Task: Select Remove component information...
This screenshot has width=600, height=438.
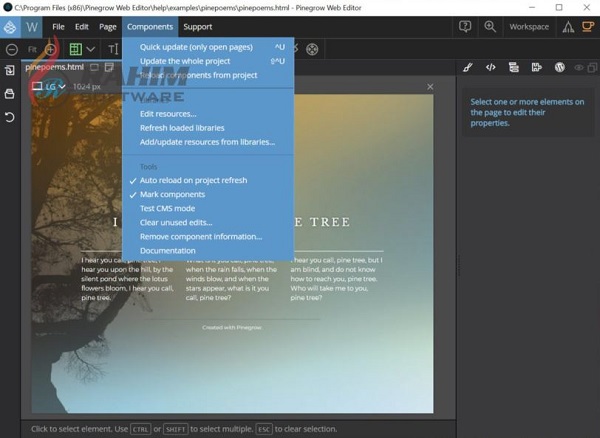Action: click(x=208, y=237)
